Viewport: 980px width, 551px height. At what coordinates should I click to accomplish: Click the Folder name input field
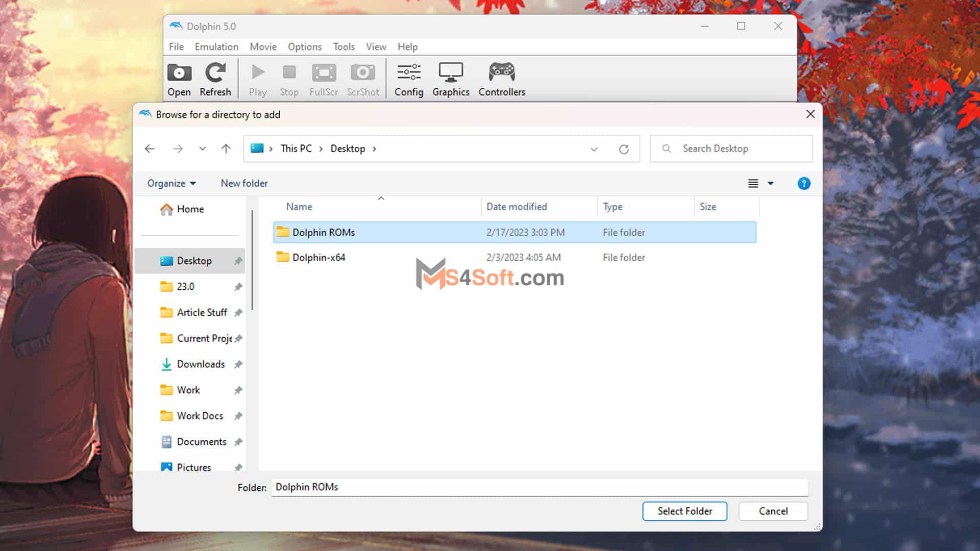click(540, 487)
